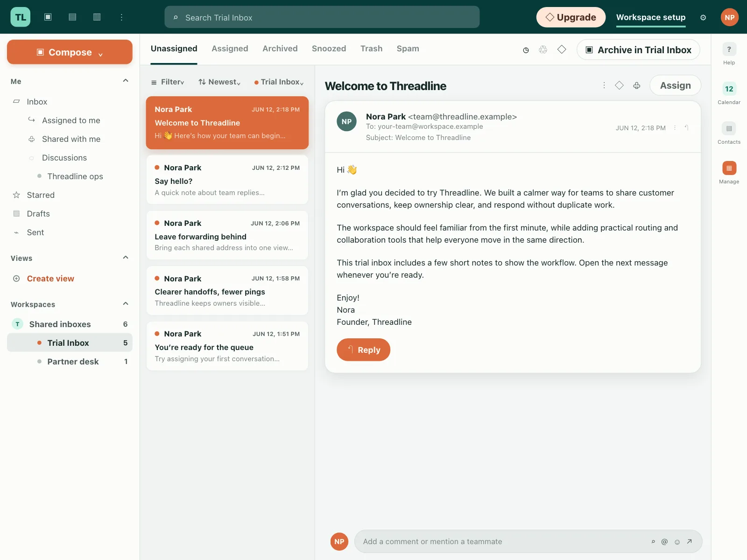Click the Compose button
Screen dimensions: 747x560
(x=70, y=52)
